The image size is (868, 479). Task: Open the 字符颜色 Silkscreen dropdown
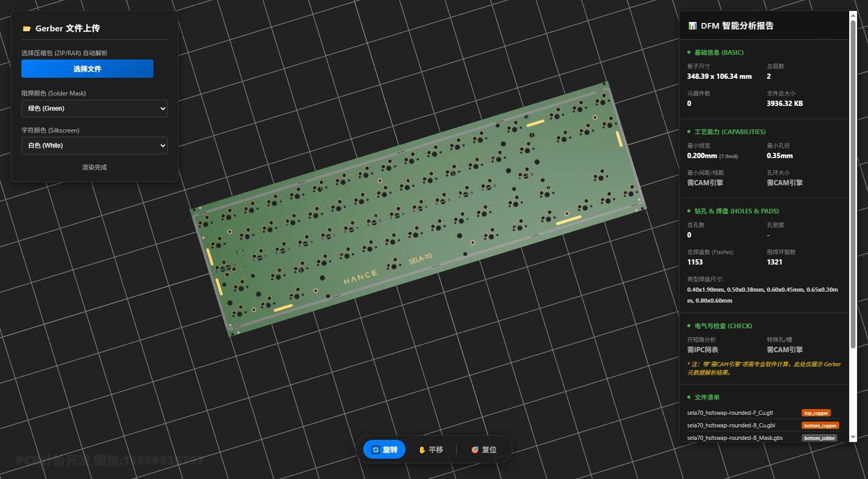(95, 146)
